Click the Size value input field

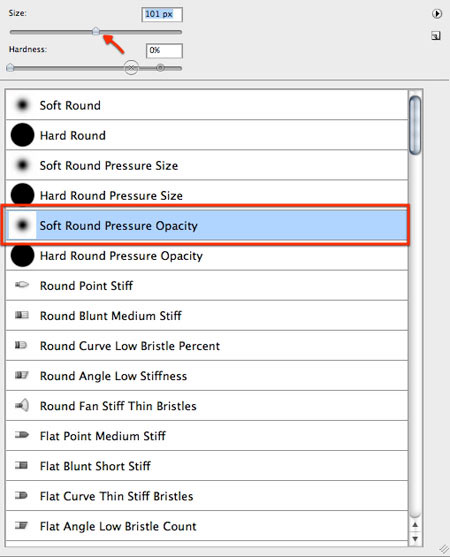point(162,15)
